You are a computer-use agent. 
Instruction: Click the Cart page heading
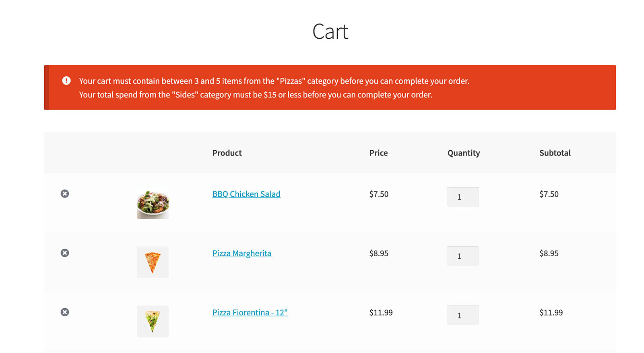pos(330,32)
